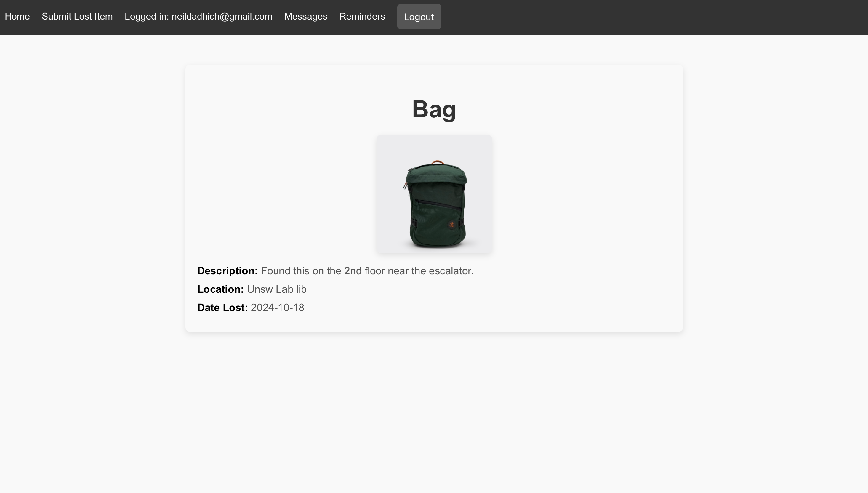The image size is (868, 493).
Task: Click the Unsw Lab lib location text
Action: point(277,289)
